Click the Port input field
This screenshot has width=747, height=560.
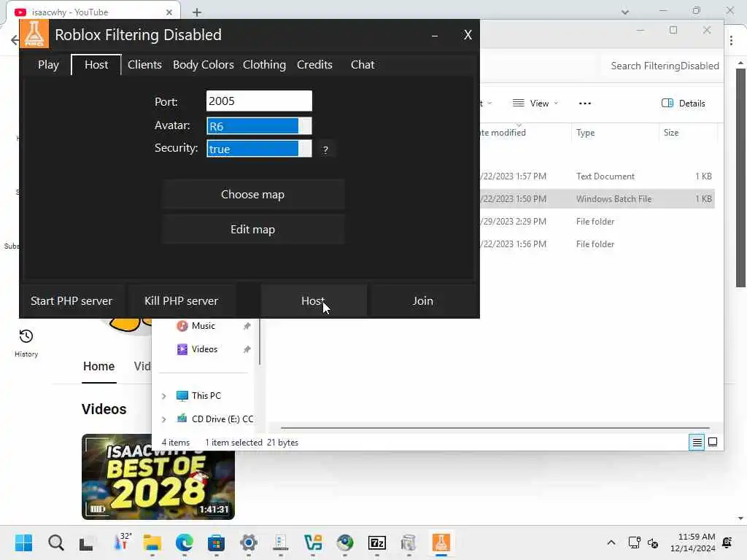tap(259, 101)
